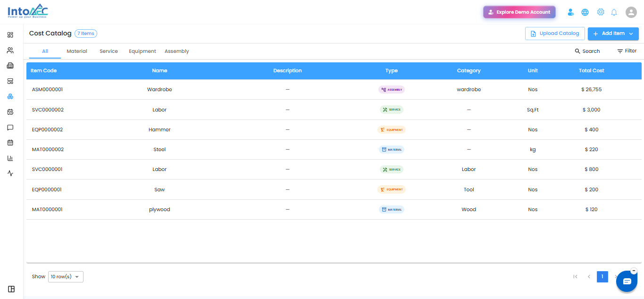Click the Tool category cell
Screen dimensions: 644x299
[x=469, y=190]
